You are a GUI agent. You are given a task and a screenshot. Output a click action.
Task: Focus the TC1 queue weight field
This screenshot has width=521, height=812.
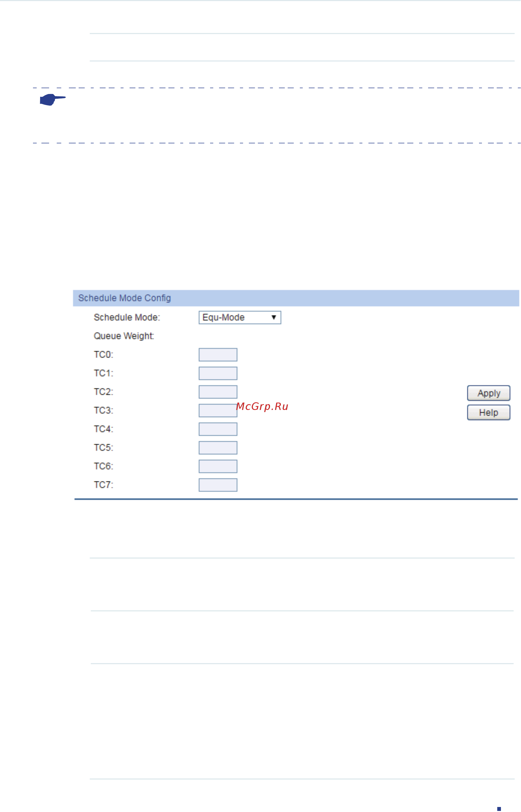coord(218,373)
